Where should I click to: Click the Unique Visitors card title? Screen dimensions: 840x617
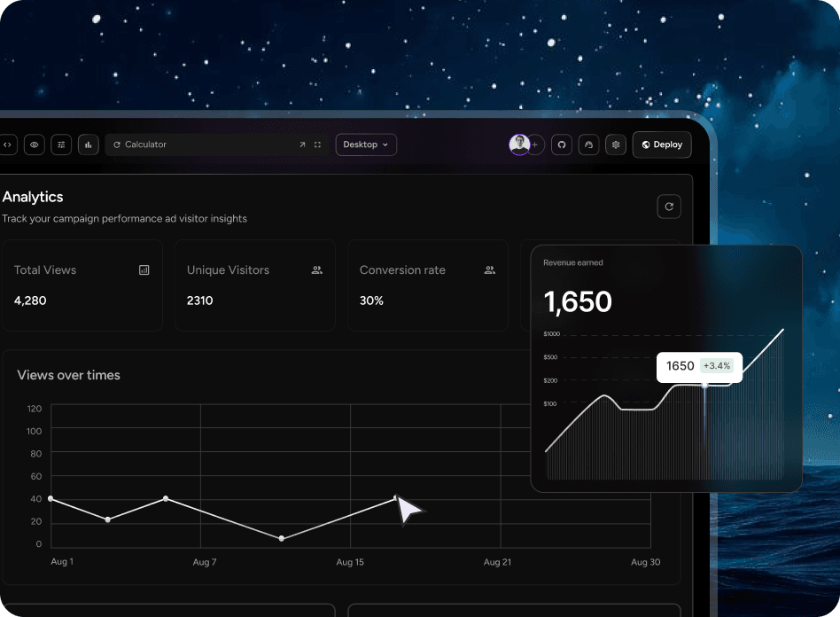(x=228, y=270)
